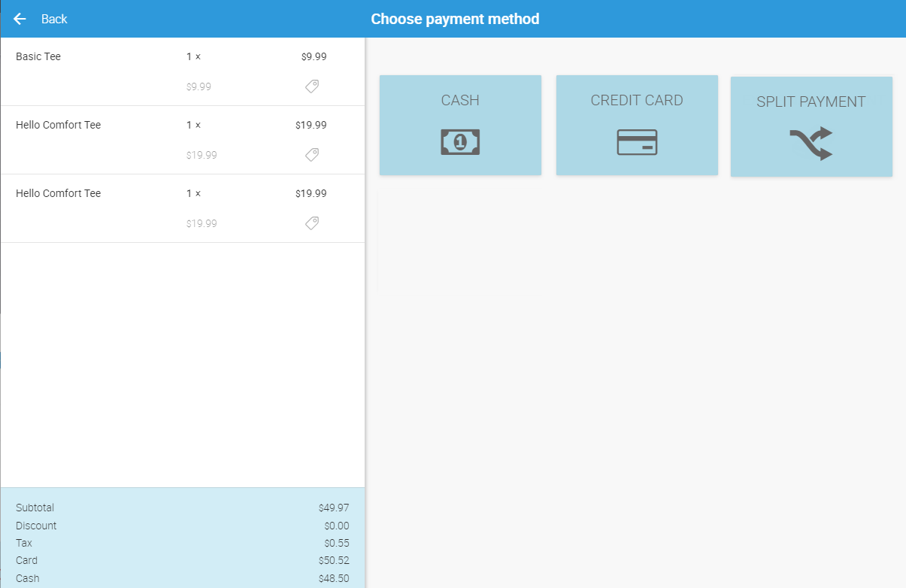Select the first Hello Comfort Tee item
Screen dimensions: 906x588
coord(58,125)
